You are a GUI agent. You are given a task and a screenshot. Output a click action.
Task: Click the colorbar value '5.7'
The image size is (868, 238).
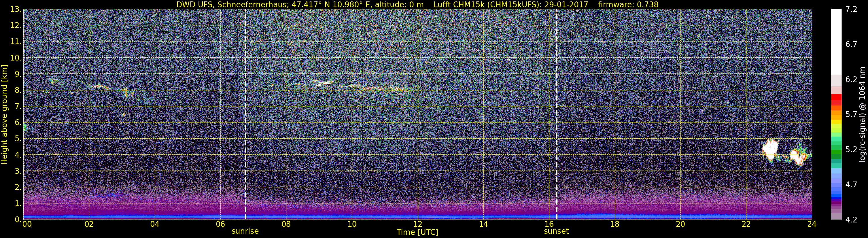(851, 114)
